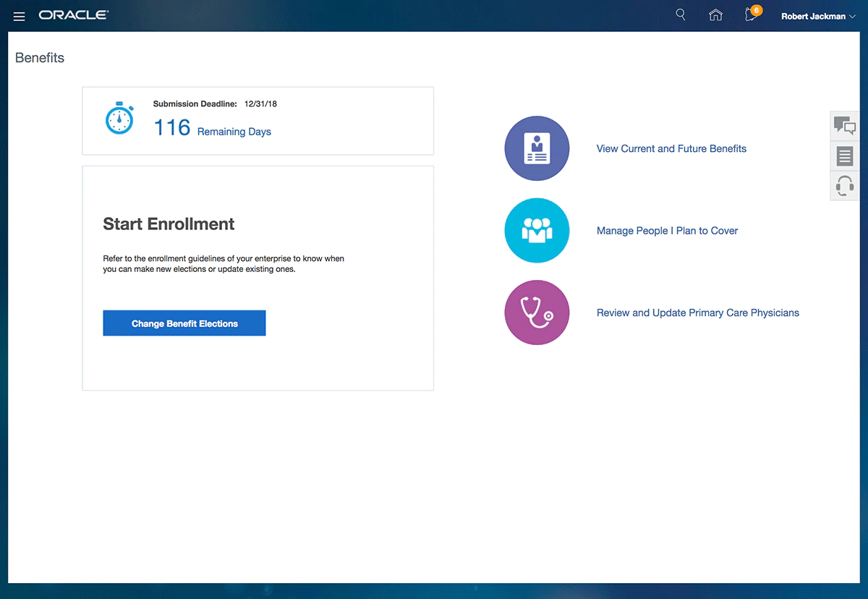Open the hamburger navigation menu
Image resolution: width=868 pixels, height=599 pixels.
20,16
